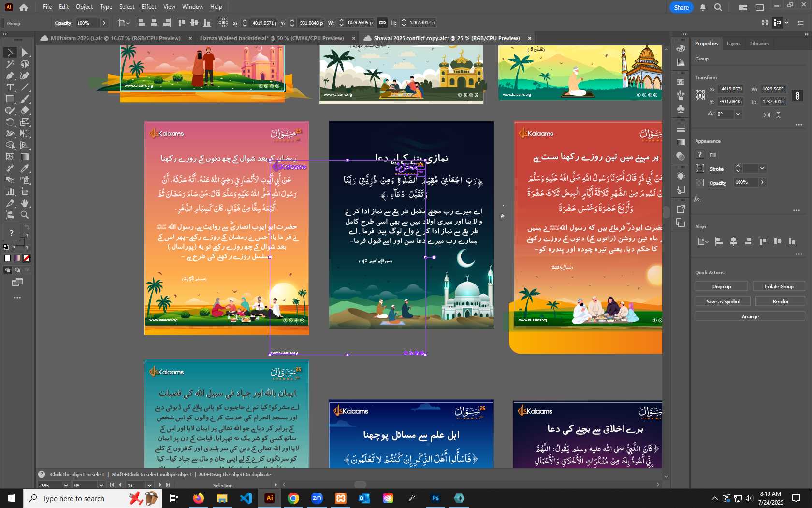Select the Direct Selection tool
Viewport: 812px width, 508px height.
(x=25, y=52)
